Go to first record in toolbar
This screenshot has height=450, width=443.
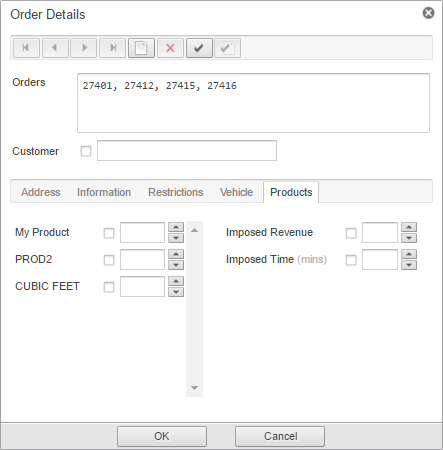pyautogui.click(x=26, y=48)
